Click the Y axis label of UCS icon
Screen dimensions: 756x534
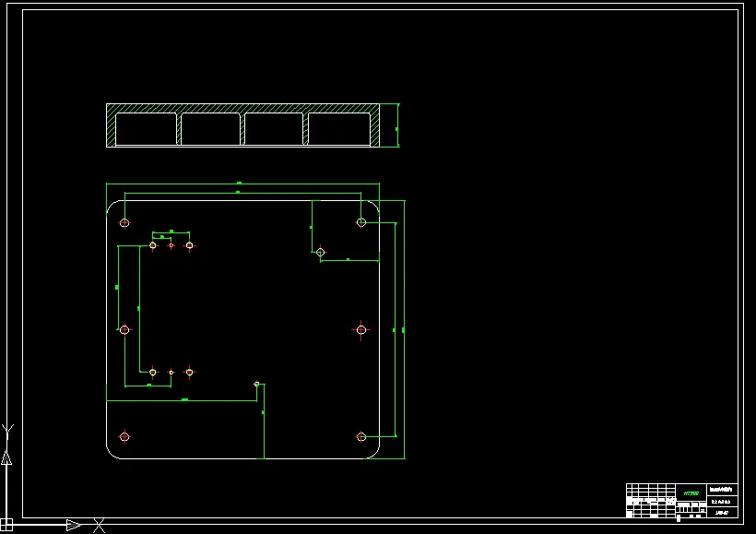tap(7, 432)
